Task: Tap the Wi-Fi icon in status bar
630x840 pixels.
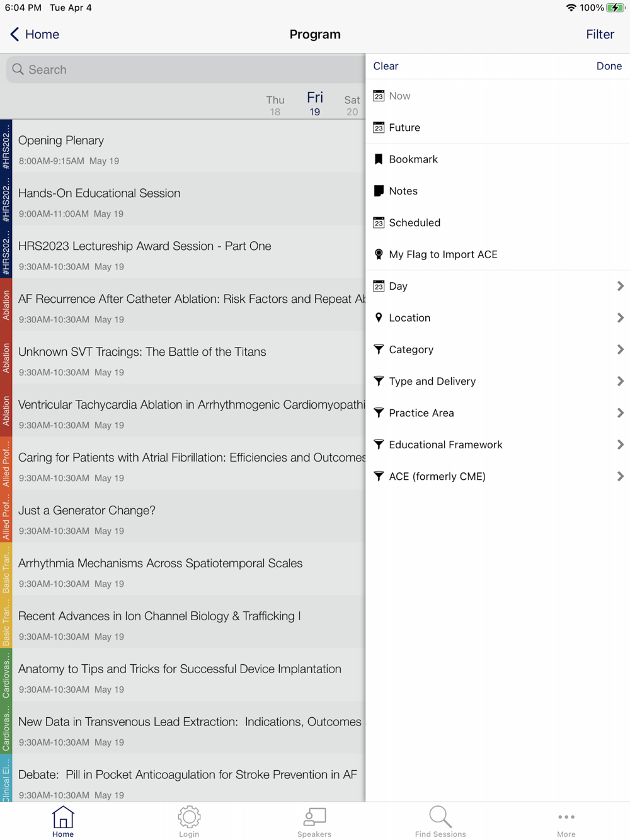Action: click(571, 8)
